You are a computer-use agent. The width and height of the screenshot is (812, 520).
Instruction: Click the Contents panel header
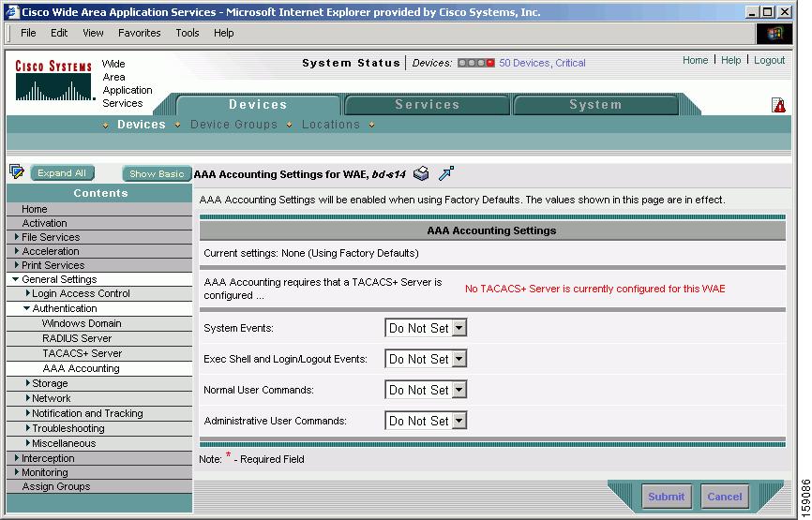point(99,193)
